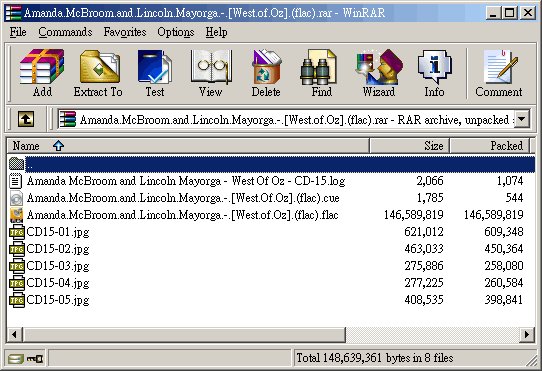The width and height of the screenshot is (542, 371).
Task: Select the West Of Oz CD-15.log file name
Action: pyautogui.click(x=186, y=181)
